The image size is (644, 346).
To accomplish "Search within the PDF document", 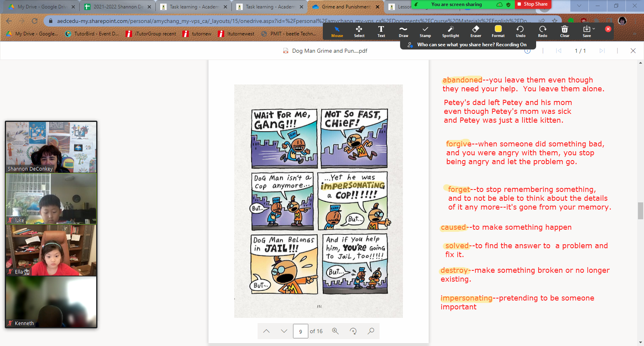I will point(371,331).
